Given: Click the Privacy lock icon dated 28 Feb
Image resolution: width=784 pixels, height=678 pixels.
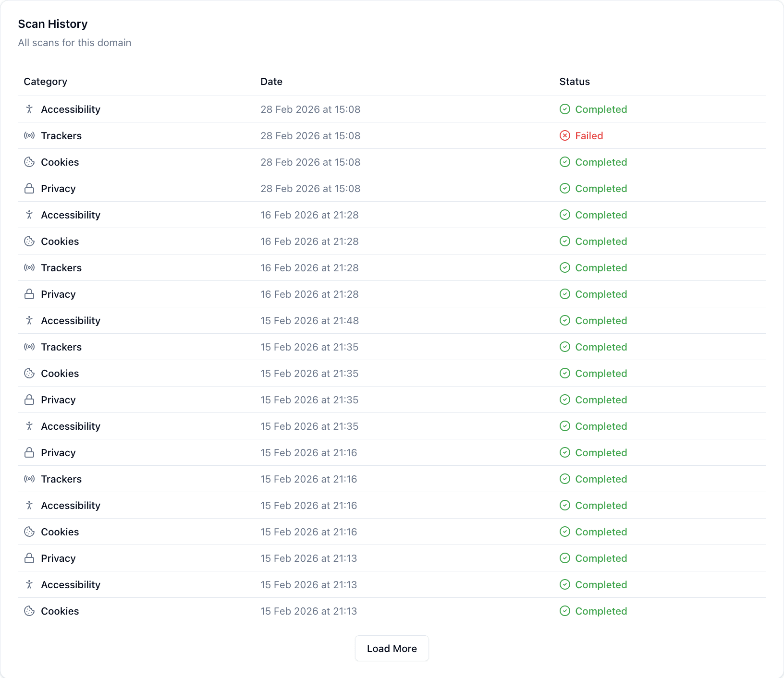Looking at the screenshot, I should (x=29, y=188).
